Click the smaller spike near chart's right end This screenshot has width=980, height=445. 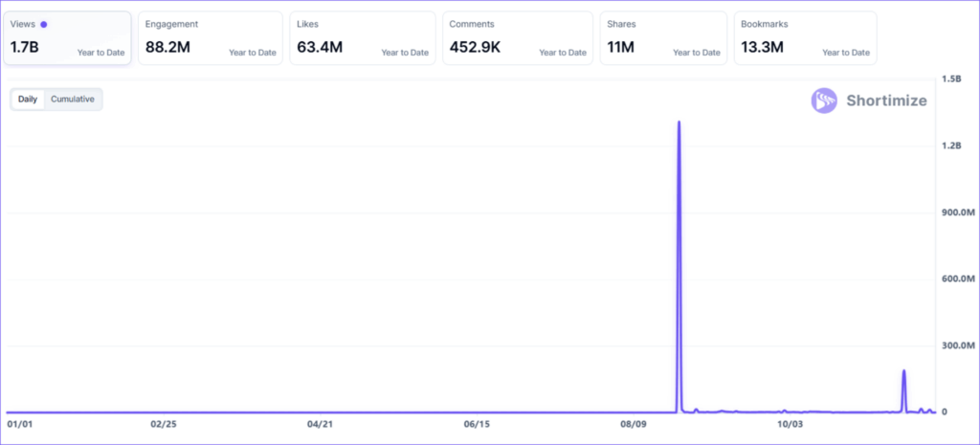(x=903, y=371)
